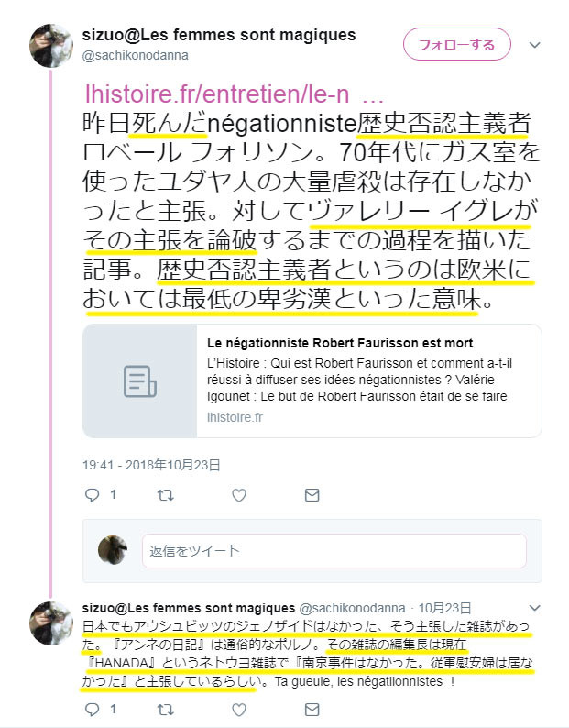Click the フォローする follow button

456,45
